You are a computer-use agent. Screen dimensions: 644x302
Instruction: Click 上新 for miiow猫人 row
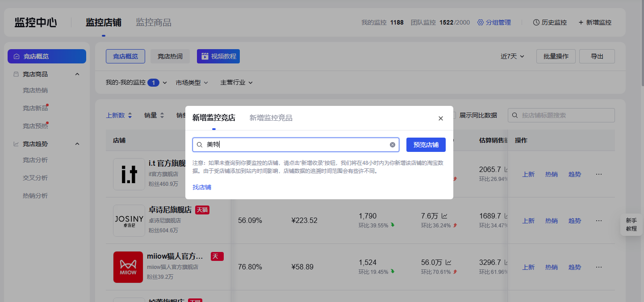(528, 267)
